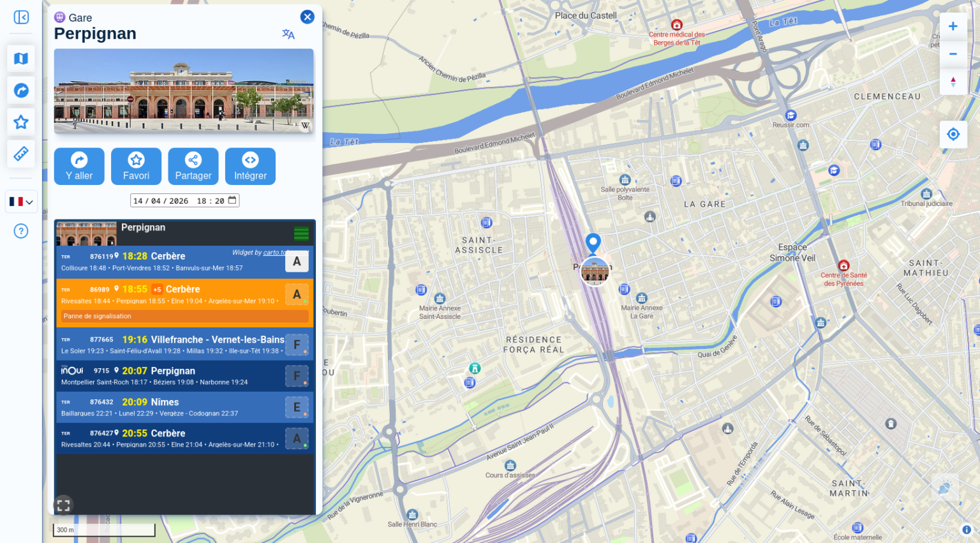Reset map orientation with compass

[x=953, y=82]
